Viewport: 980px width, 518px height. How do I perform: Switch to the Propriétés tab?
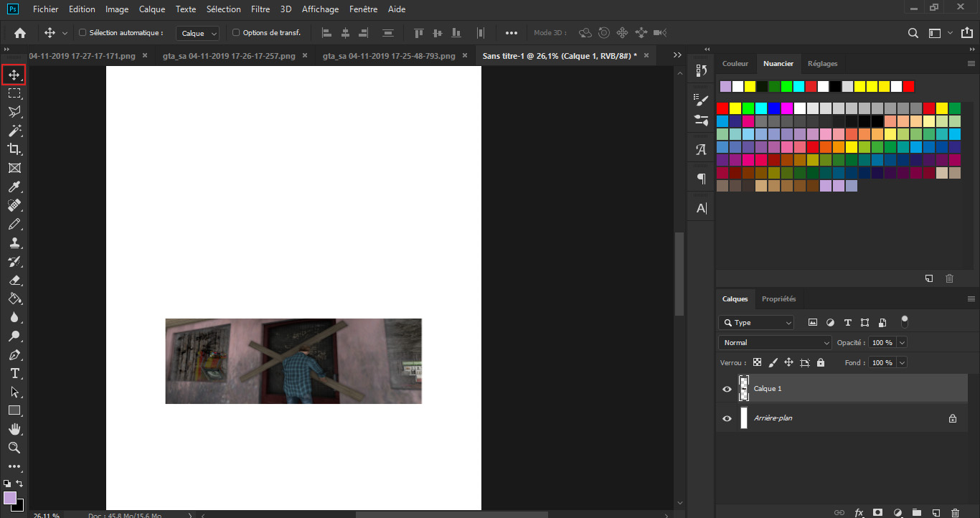point(778,299)
